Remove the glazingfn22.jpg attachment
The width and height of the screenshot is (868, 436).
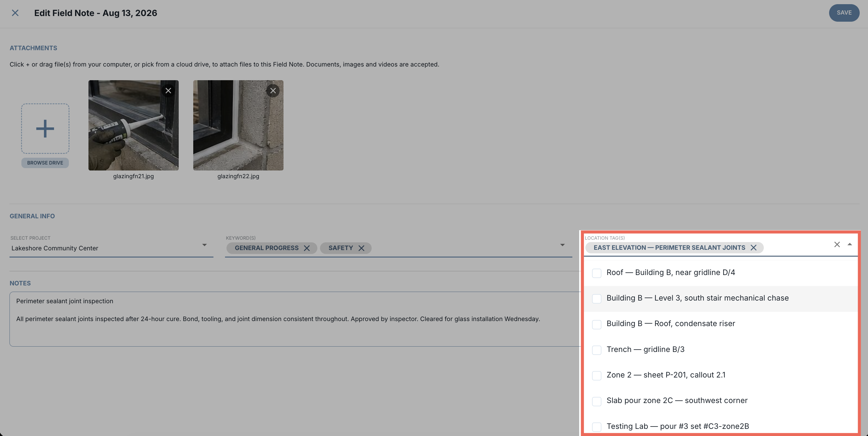point(273,90)
